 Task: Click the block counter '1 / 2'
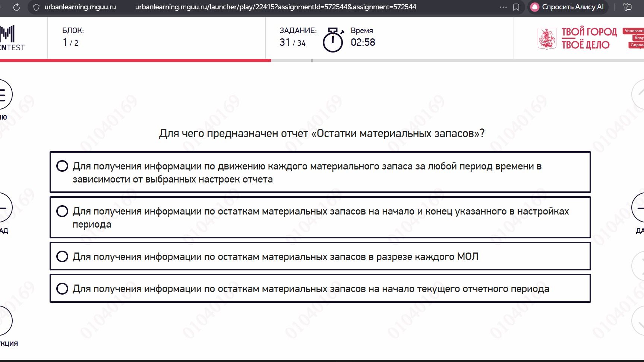click(x=70, y=42)
